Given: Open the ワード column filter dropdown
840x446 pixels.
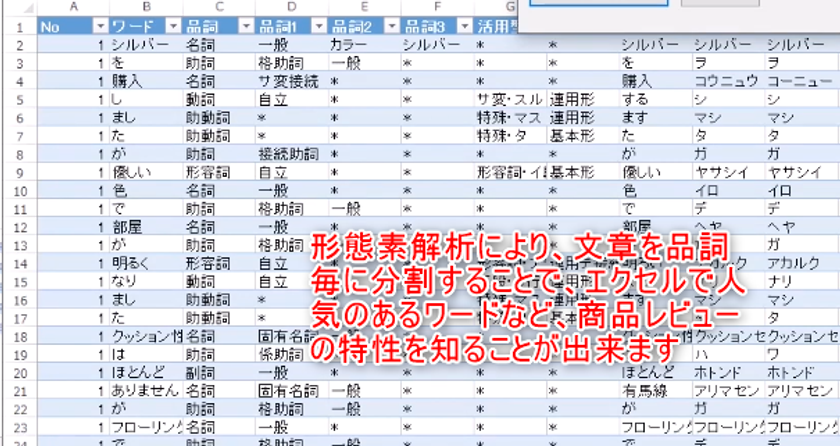Looking at the screenshot, I should 173,26.
